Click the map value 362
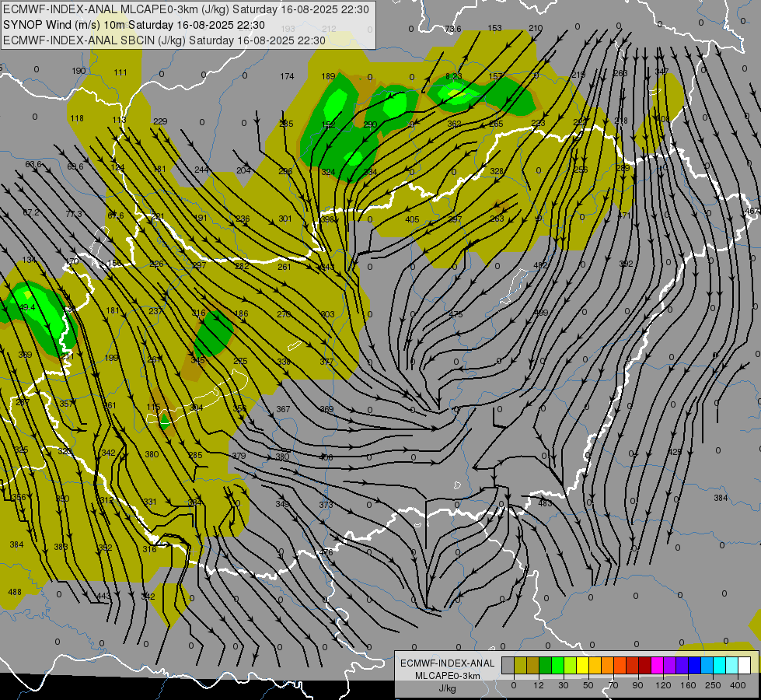The width and height of the screenshot is (761, 700). click(x=454, y=124)
